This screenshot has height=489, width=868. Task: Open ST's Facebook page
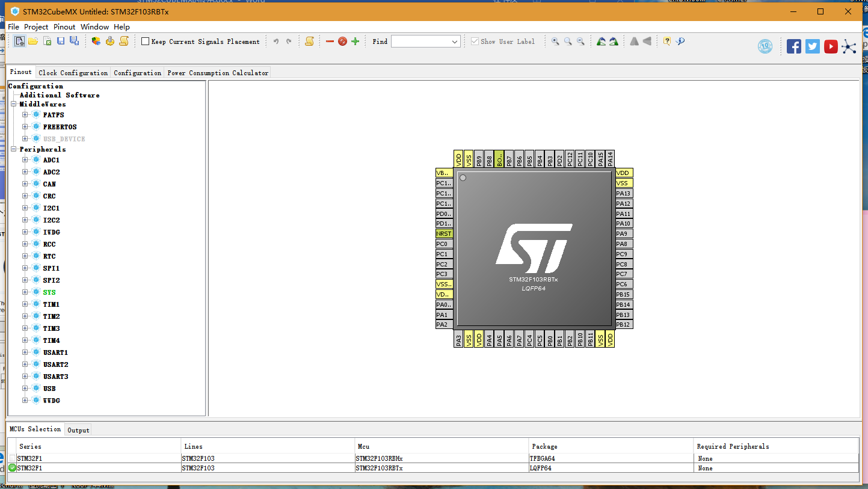[793, 46]
